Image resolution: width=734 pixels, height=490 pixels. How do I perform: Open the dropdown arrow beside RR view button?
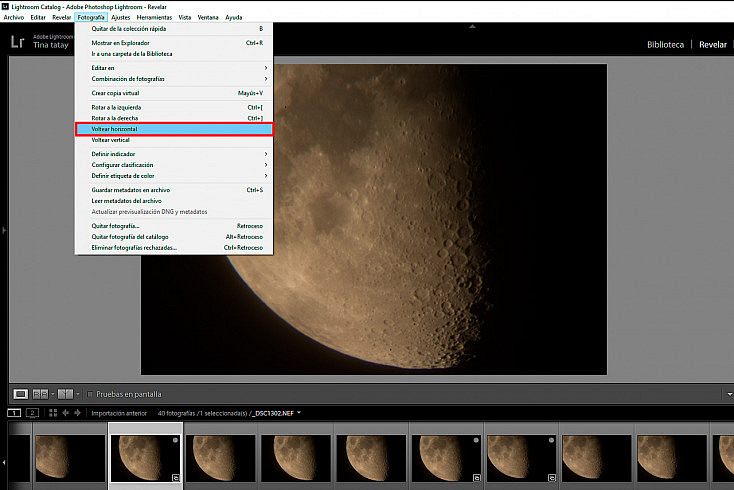pyautogui.click(x=52, y=395)
